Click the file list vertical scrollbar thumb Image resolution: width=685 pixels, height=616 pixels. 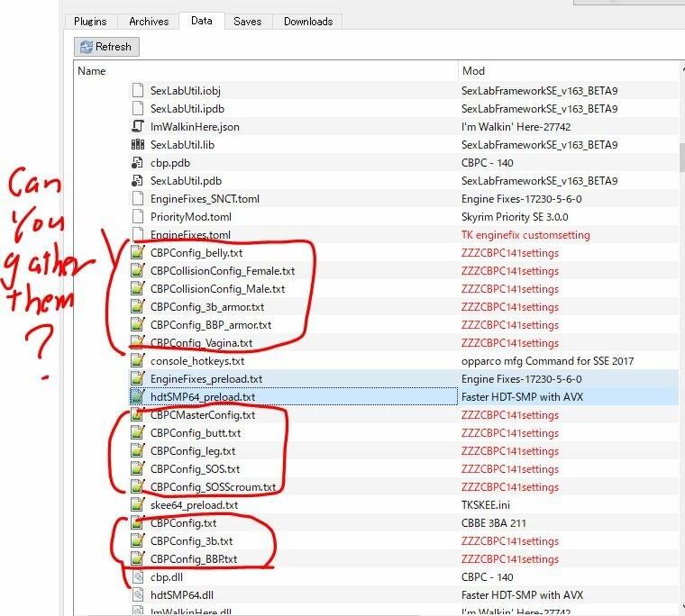tap(682, 158)
